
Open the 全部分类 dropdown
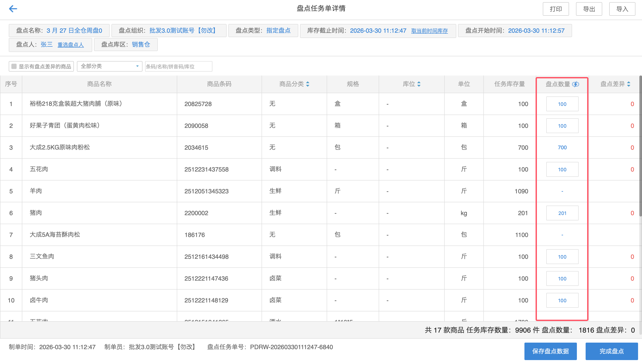click(x=109, y=67)
